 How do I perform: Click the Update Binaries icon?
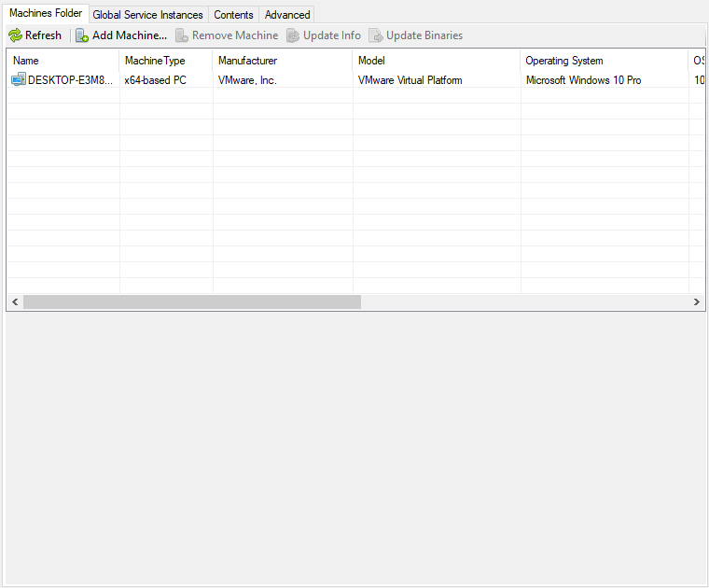[x=376, y=35]
